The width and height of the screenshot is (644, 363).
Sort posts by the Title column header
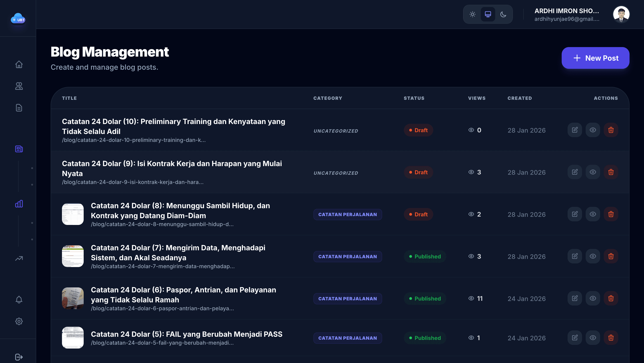pyautogui.click(x=69, y=98)
